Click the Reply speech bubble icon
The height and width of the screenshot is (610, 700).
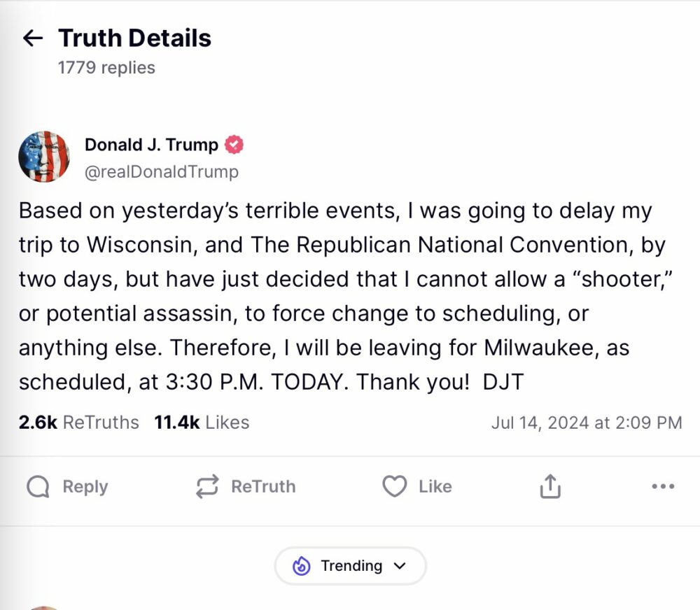point(38,487)
